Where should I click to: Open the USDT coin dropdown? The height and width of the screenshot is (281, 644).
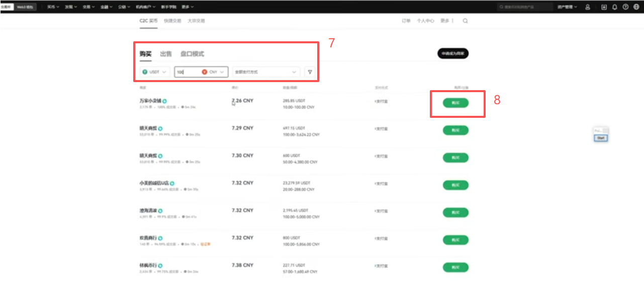pos(155,72)
